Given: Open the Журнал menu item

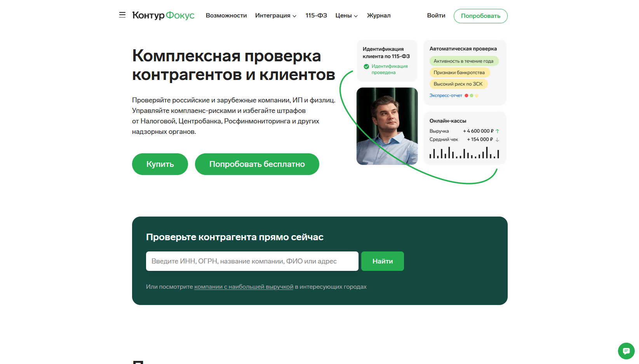Looking at the screenshot, I should pyautogui.click(x=379, y=16).
